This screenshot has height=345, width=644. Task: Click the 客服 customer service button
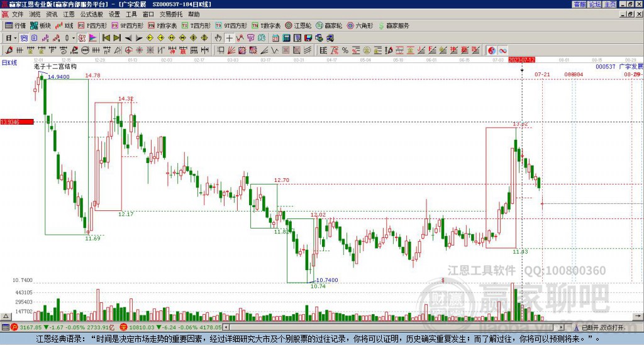579,4
